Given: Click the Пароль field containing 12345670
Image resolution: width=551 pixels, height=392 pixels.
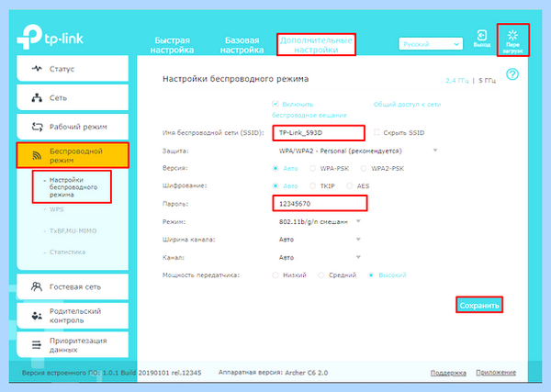Looking at the screenshot, I should coord(320,204).
